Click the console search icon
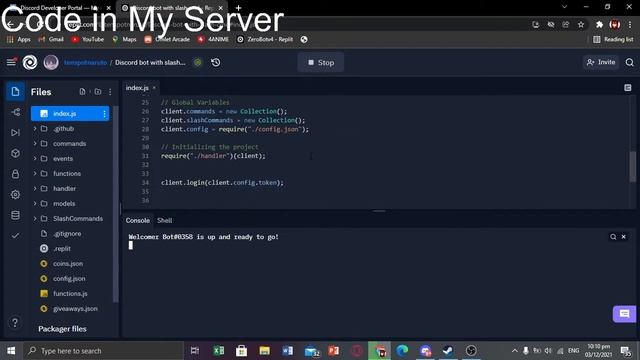The image size is (640, 360). (613, 237)
